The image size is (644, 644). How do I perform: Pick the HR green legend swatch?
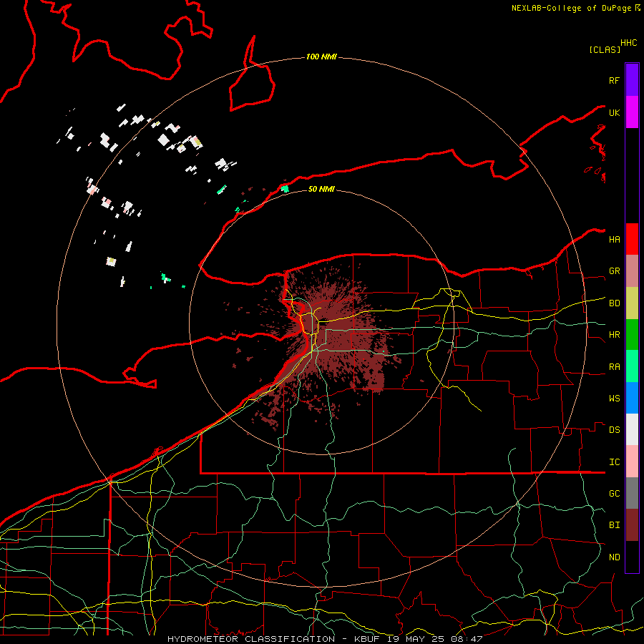[x=632, y=334]
